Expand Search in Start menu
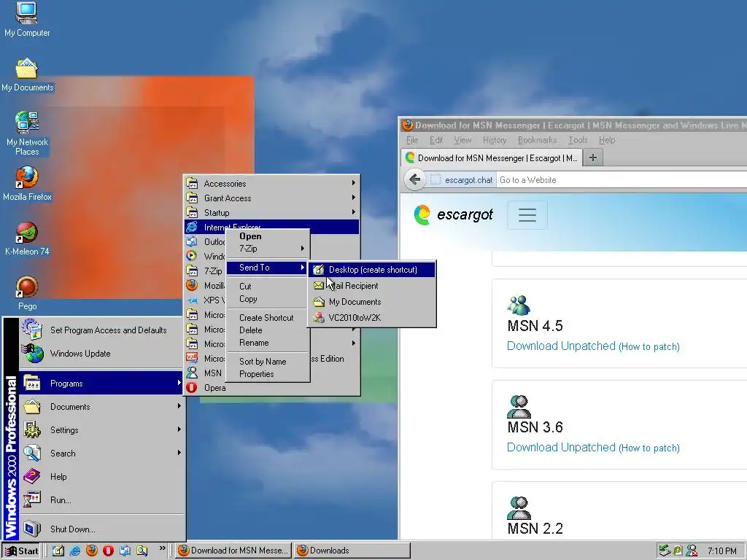The height and width of the screenshot is (560, 747). [101, 454]
